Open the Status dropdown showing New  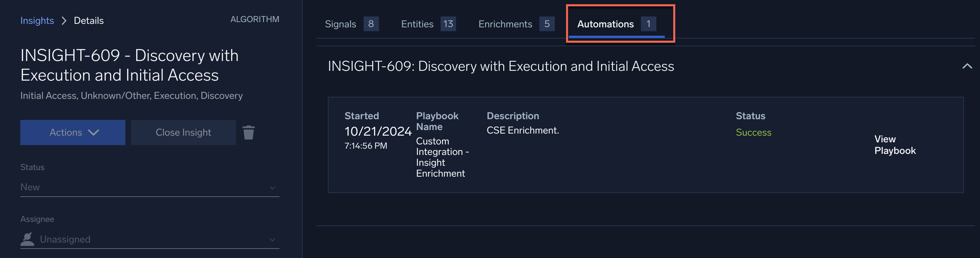(150, 187)
